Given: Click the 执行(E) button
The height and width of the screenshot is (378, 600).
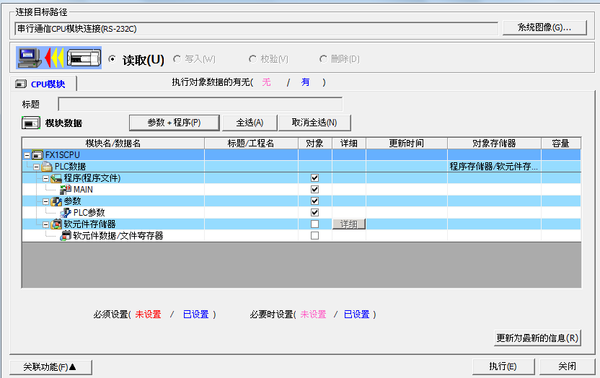Looking at the screenshot, I should [x=503, y=367].
